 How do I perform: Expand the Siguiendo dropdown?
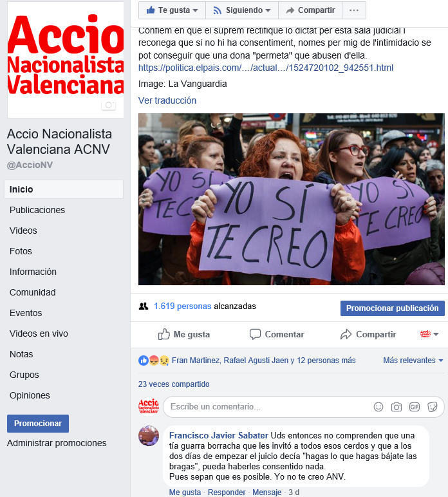tap(242, 10)
